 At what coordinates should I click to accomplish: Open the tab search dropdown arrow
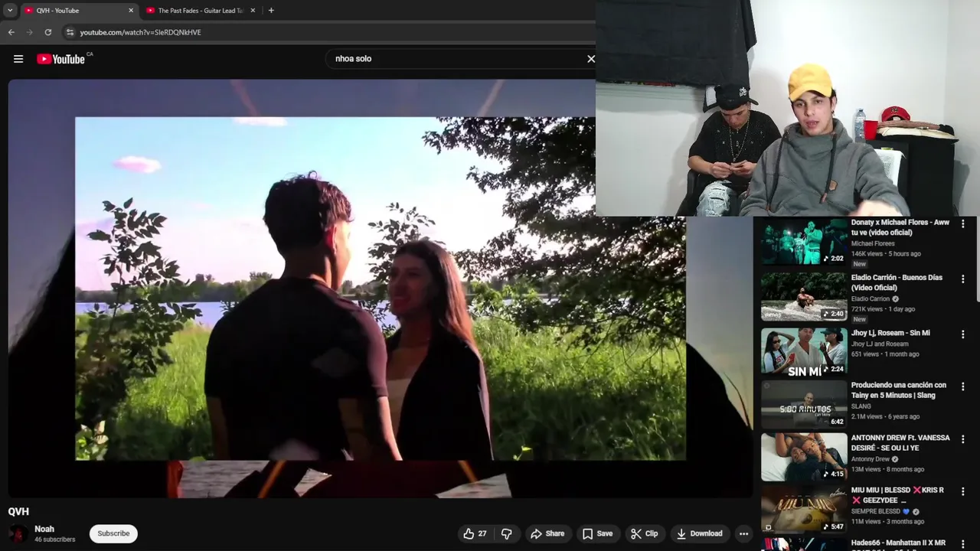pyautogui.click(x=10, y=11)
